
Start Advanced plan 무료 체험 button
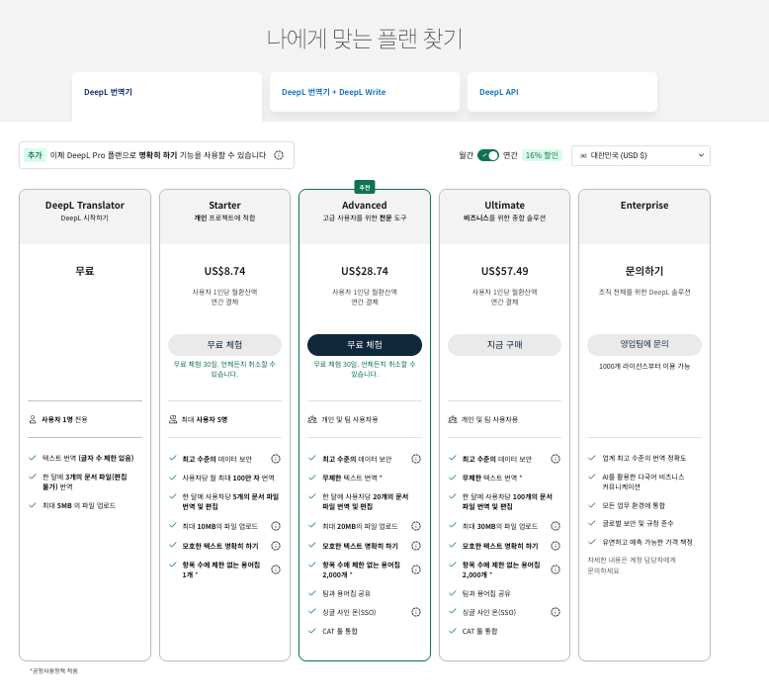tap(365, 345)
